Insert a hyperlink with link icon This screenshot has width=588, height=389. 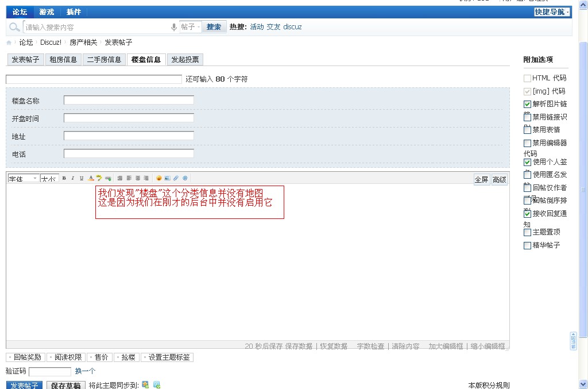[x=108, y=178]
